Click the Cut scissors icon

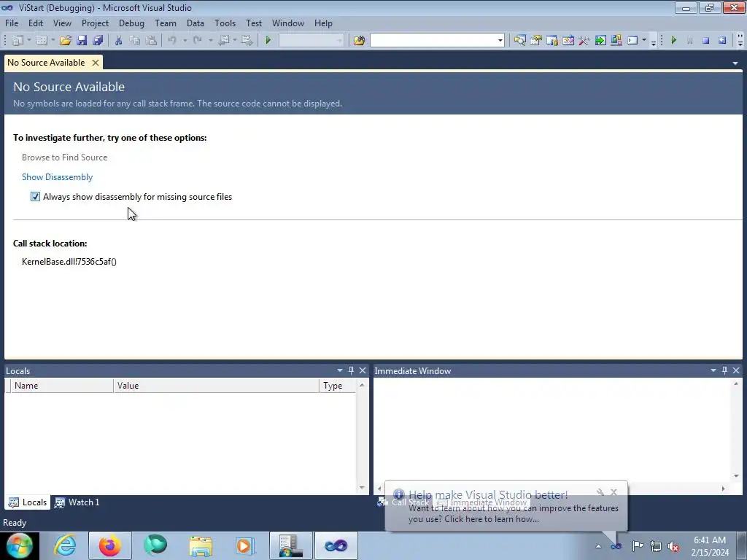point(119,41)
